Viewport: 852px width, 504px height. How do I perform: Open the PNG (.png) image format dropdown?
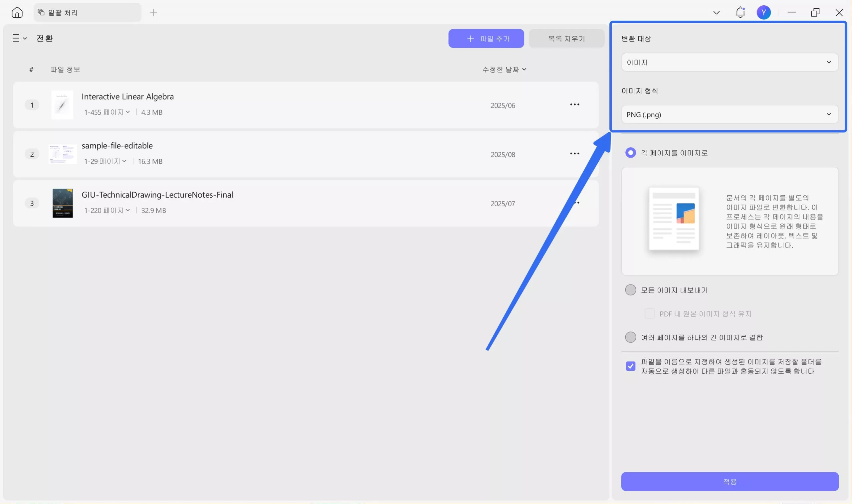pos(730,114)
